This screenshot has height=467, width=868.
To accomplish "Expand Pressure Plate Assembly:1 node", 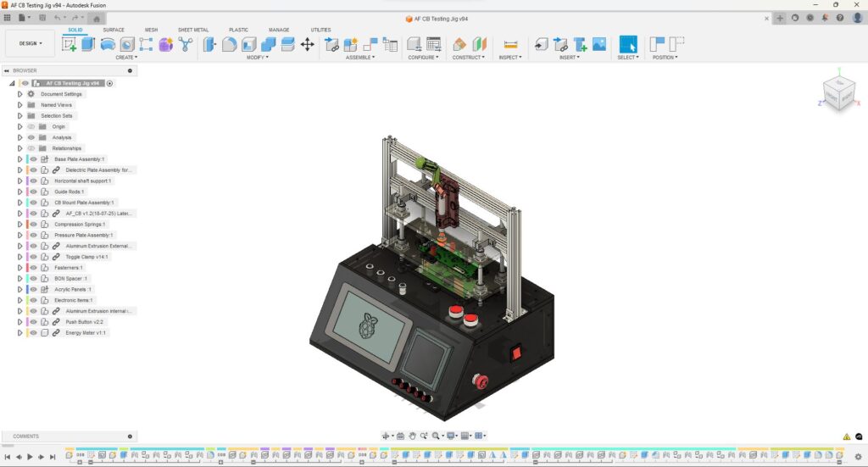I will [20, 235].
